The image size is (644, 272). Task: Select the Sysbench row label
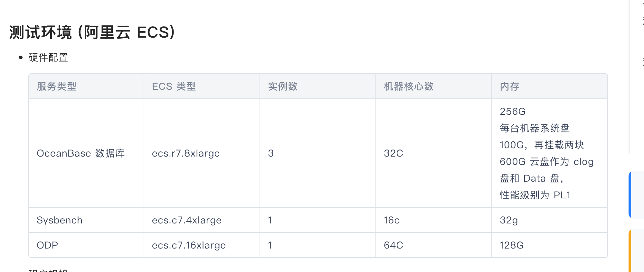click(60, 220)
